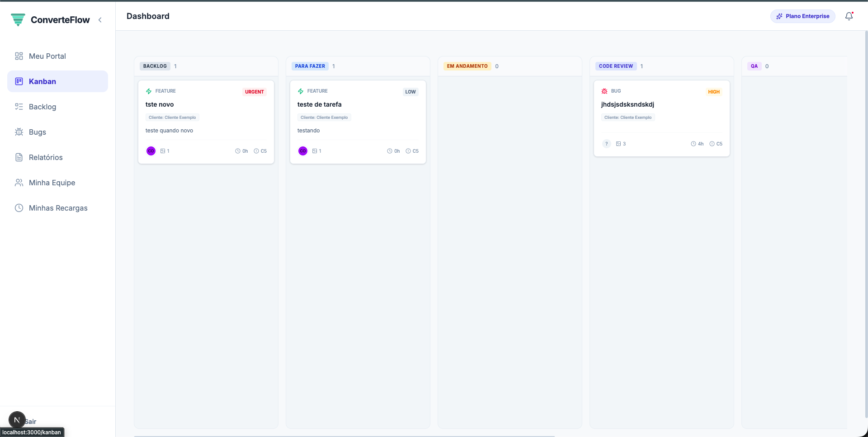
Task: Click the Plano Enterprise button
Action: tap(803, 16)
